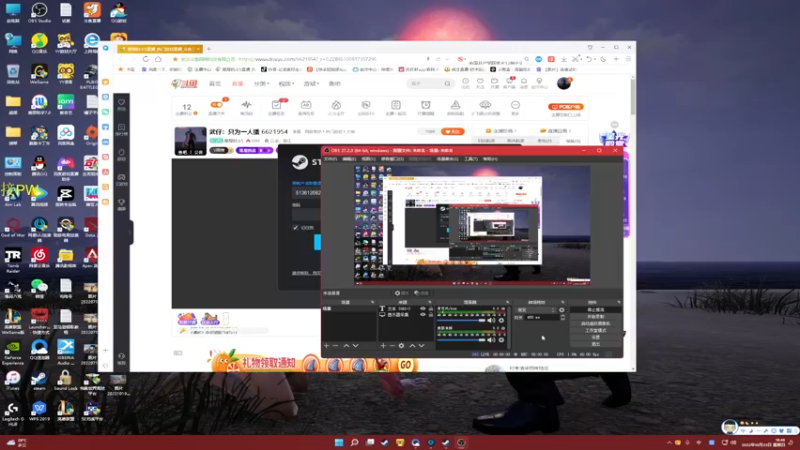Viewport: 800px width, 450px height.
Task: Open the 编辑(E) menu in OBS
Action: (x=349, y=159)
